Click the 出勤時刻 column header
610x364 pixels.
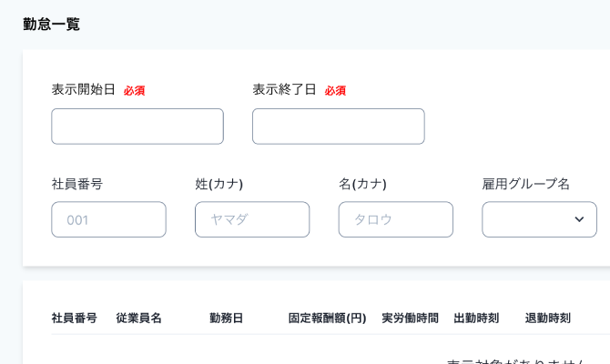(476, 318)
